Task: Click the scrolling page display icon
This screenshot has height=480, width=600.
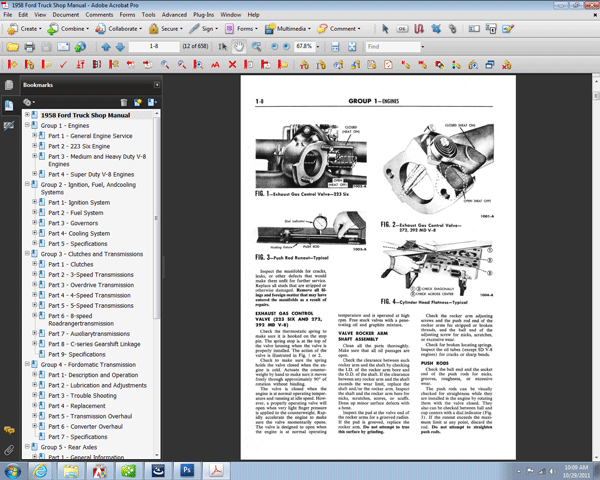Action: pyautogui.click(x=335, y=47)
